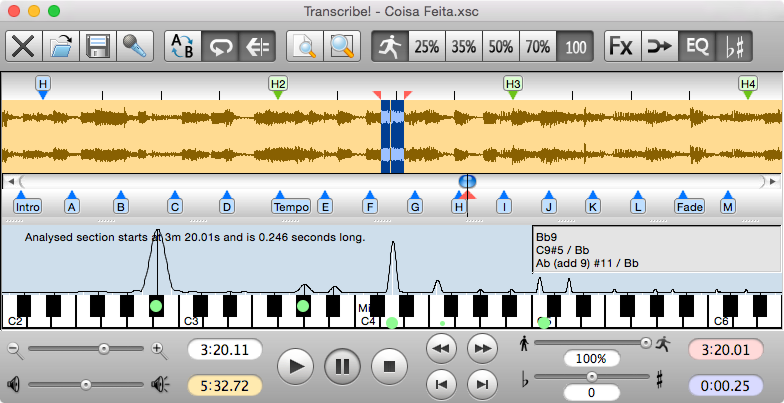
Task: Click the Tempo section marker
Action: click(x=291, y=207)
